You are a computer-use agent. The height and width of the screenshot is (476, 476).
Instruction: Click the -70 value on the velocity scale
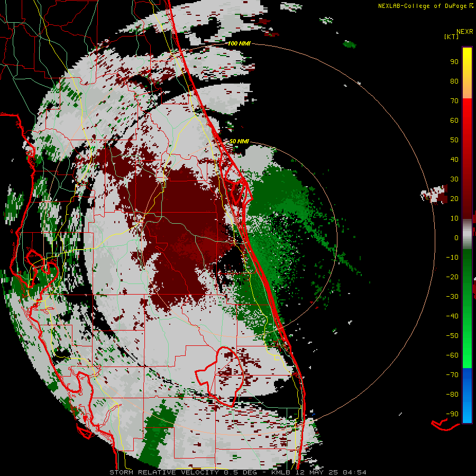pos(452,375)
